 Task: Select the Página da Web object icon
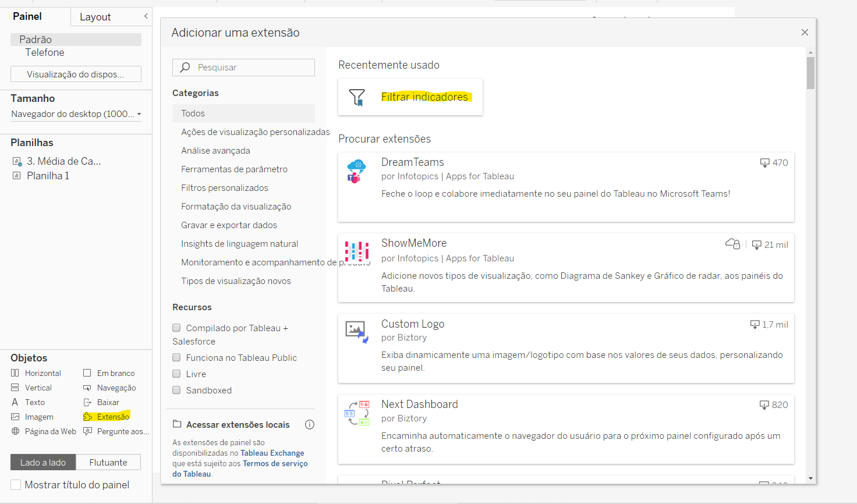point(15,431)
